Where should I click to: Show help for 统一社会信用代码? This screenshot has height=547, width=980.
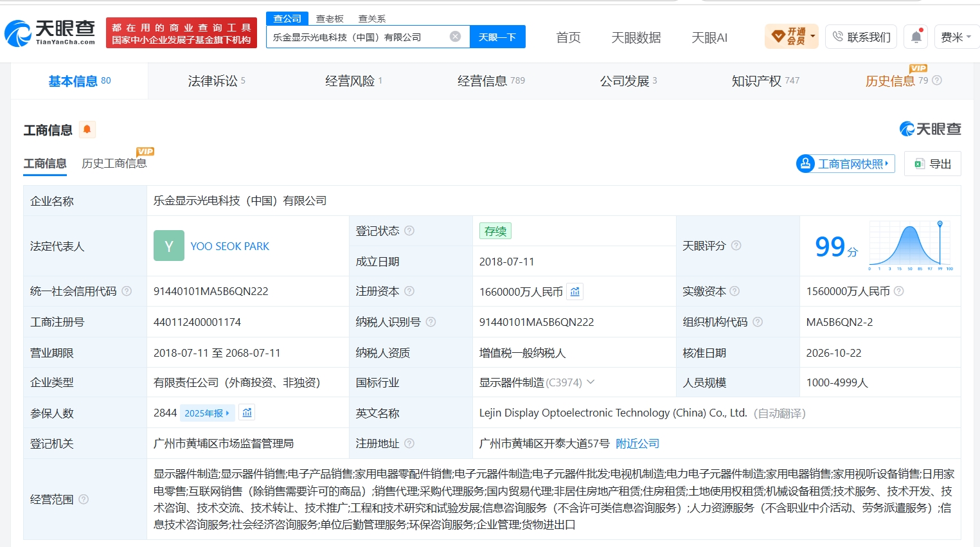coord(127,291)
